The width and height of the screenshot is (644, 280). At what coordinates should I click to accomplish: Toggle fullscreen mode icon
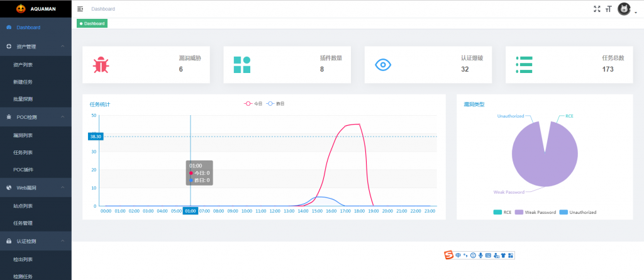[597, 9]
